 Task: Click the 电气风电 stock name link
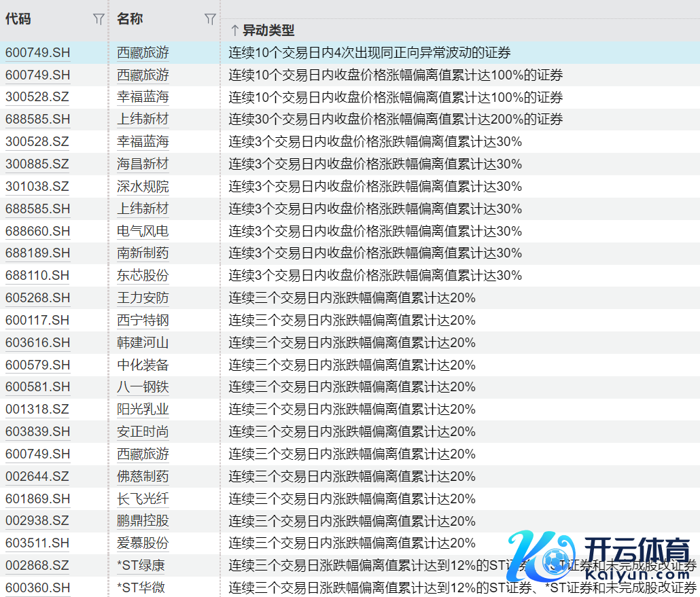[143, 231]
